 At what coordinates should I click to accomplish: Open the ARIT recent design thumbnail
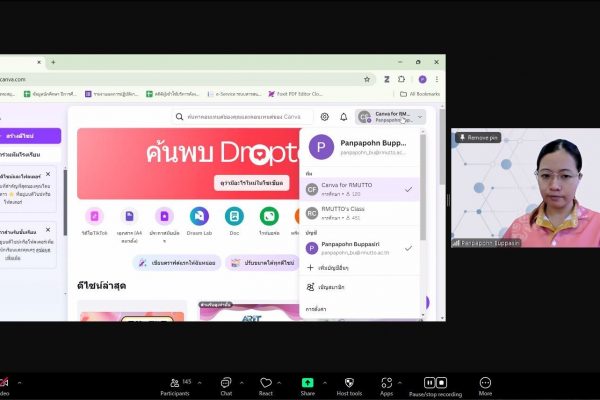click(x=251, y=312)
